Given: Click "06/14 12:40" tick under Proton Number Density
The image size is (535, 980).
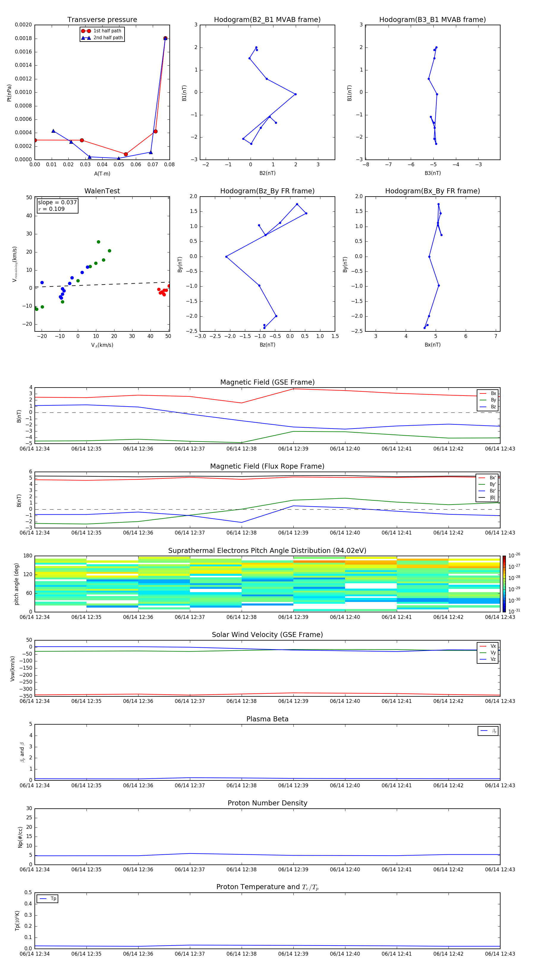Looking at the screenshot, I should (345, 870).
